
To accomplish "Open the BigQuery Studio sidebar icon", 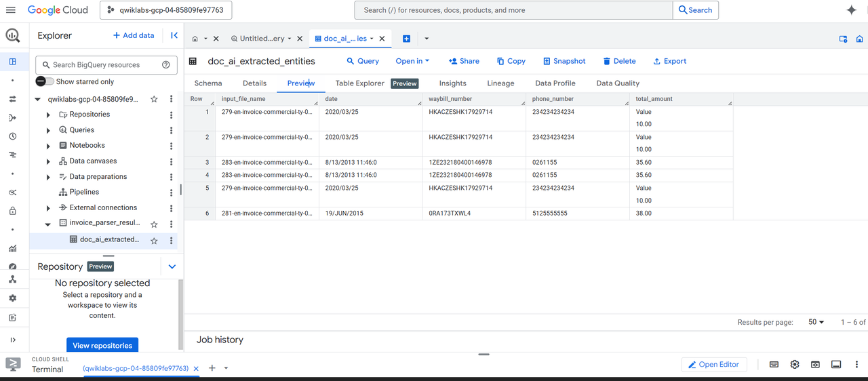I will (x=12, y=62).
